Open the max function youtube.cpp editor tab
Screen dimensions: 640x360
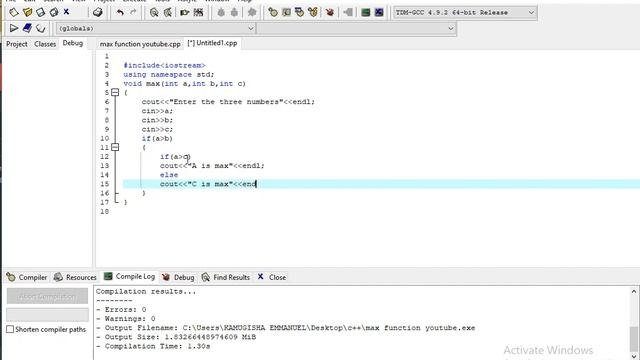point(140,44)
